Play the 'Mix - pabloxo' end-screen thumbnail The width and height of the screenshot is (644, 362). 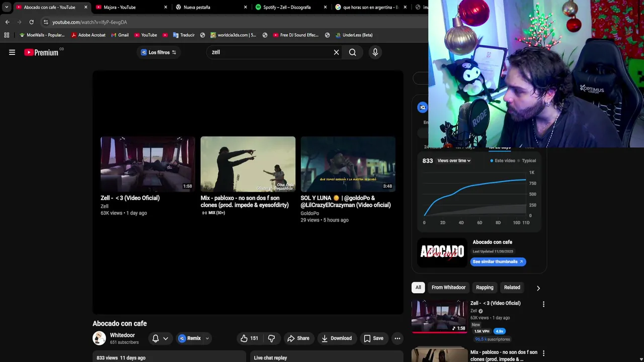coord(248,164)
